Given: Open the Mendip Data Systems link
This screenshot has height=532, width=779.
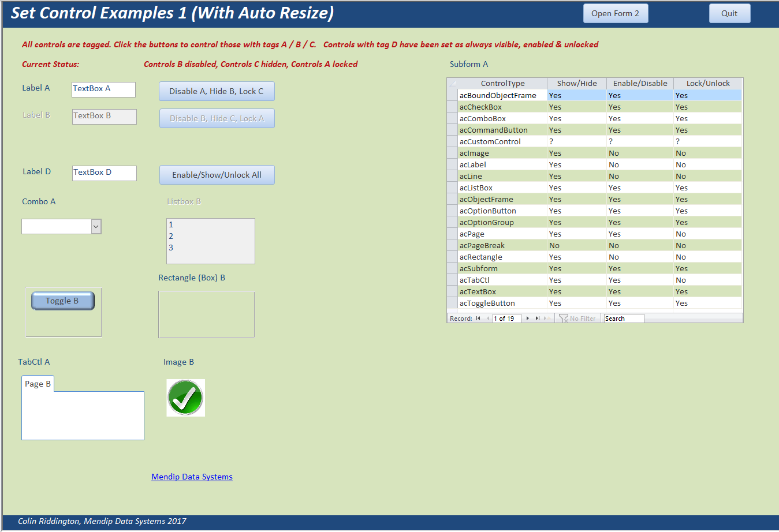Looking at the screenshot, I should (x=192, y=477).
